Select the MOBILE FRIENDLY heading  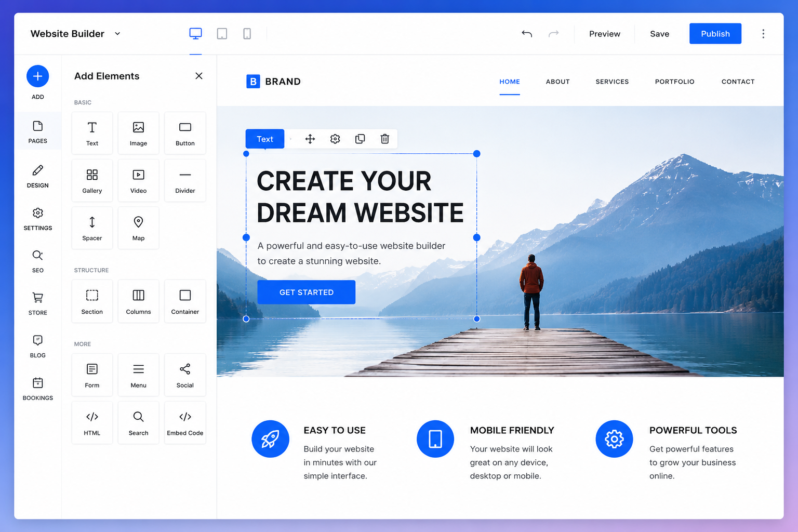(512, 430)
